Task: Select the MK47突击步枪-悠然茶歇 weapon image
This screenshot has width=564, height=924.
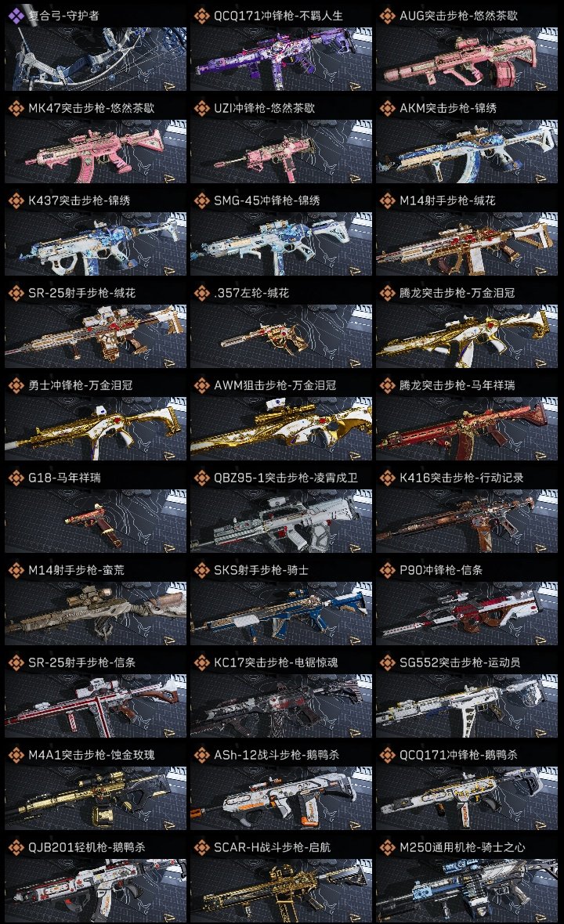Action: click(96, 151)
